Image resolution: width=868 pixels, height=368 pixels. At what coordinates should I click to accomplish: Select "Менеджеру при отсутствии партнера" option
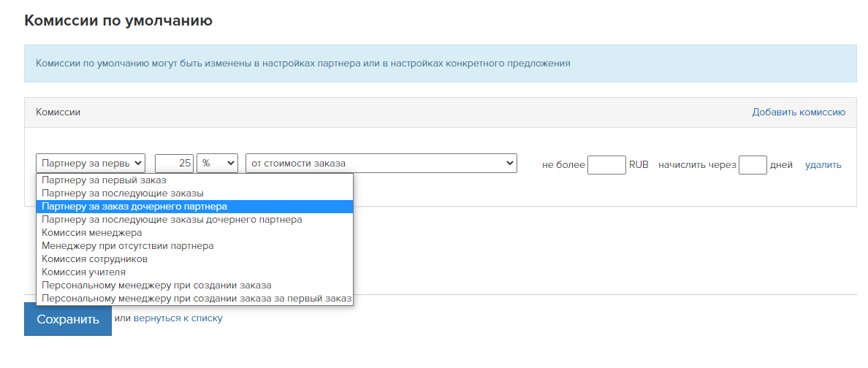click(194, 246)
